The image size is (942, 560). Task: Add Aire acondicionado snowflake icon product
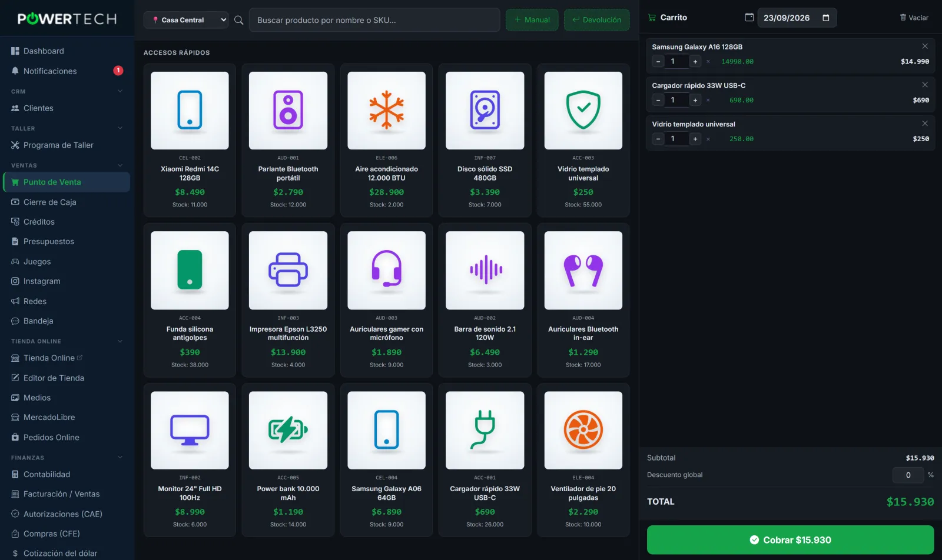pos(386,111)
